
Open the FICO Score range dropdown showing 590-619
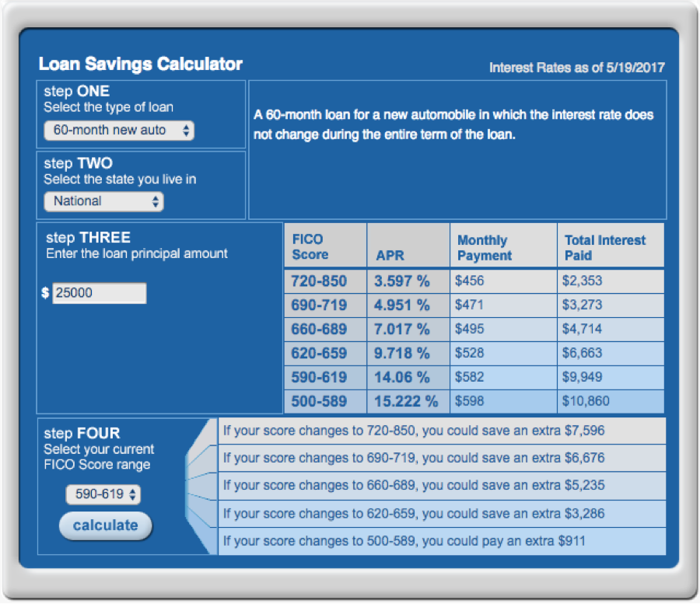pyautogui.click(x=103, y=494)
